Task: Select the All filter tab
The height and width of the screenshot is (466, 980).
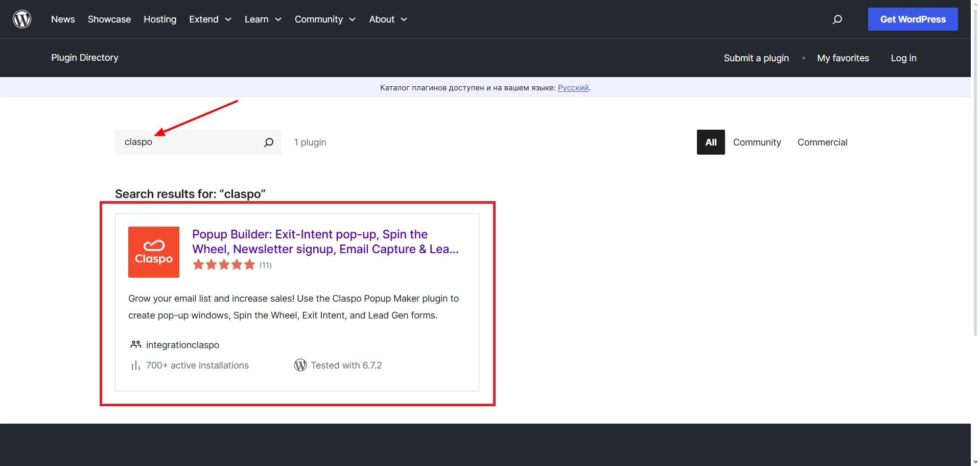Action: pyautogui.click(x=711, y=142)
